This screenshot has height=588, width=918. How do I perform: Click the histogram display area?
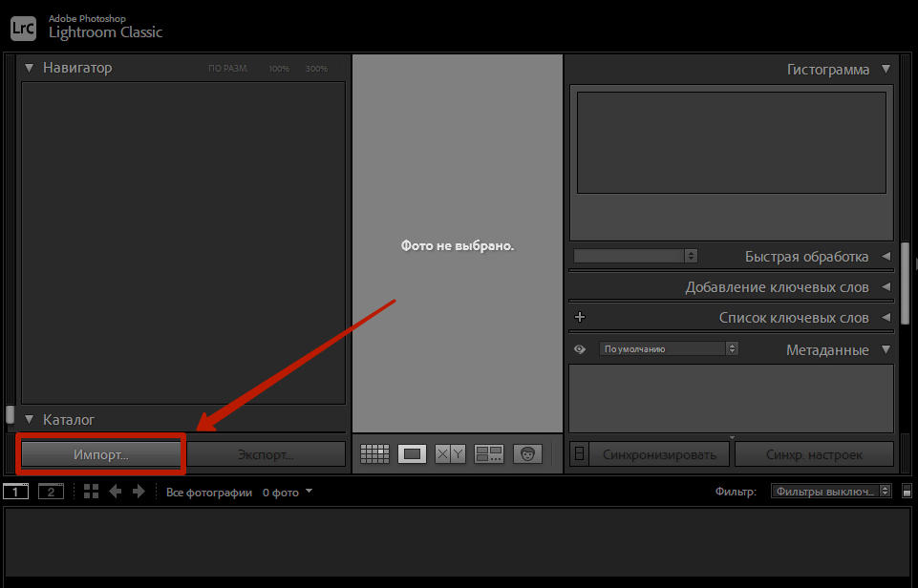click(x=731, y=142)
